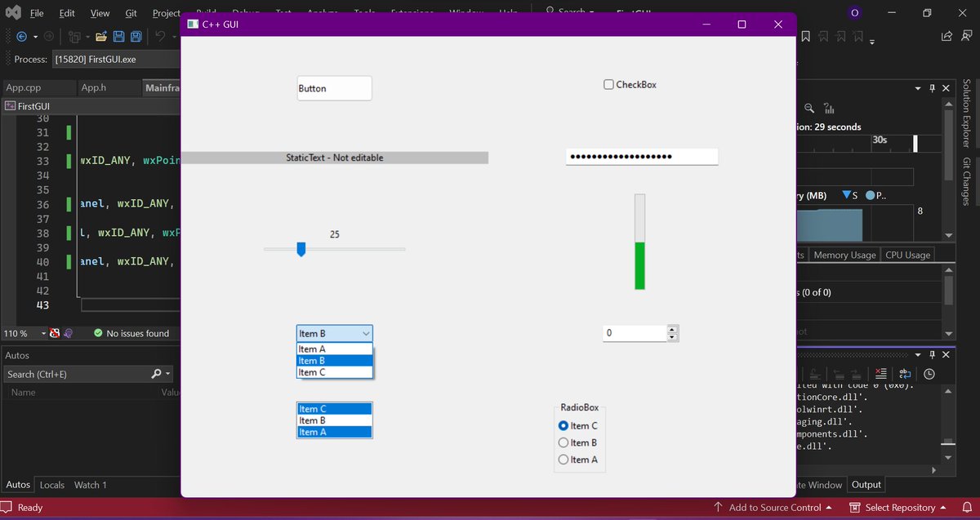
Task: Open Diagnostic Tools window options dropdown arrow
Action: click(917, 88)
